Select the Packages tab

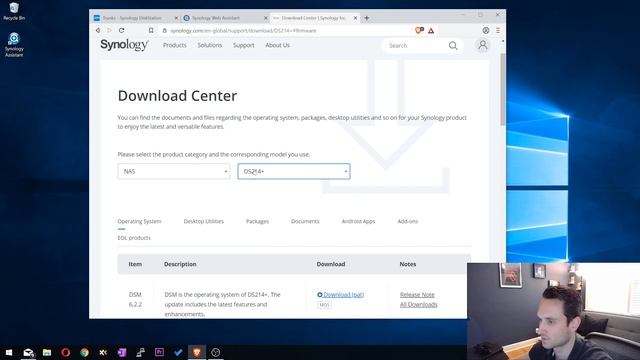258,221
